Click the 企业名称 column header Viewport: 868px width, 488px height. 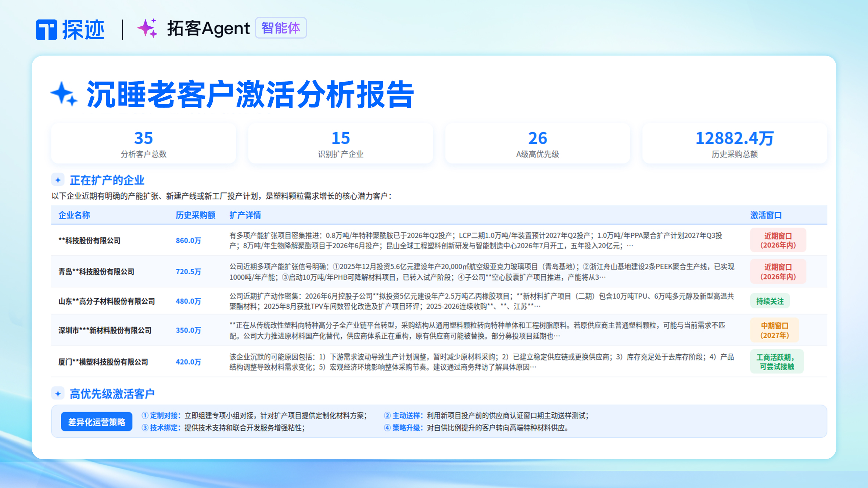click(74, 215)
